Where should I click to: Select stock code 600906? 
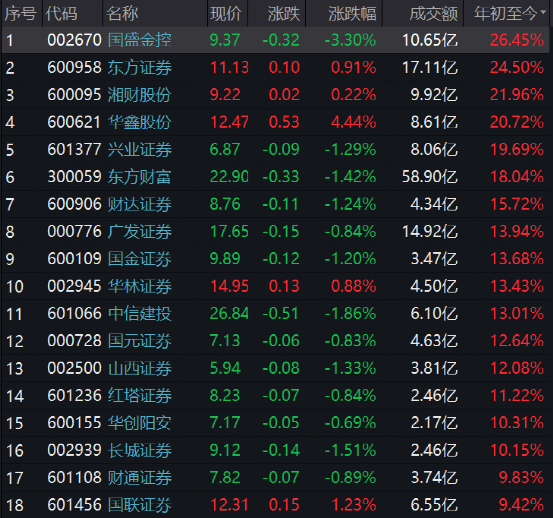(x=74, y=204)
